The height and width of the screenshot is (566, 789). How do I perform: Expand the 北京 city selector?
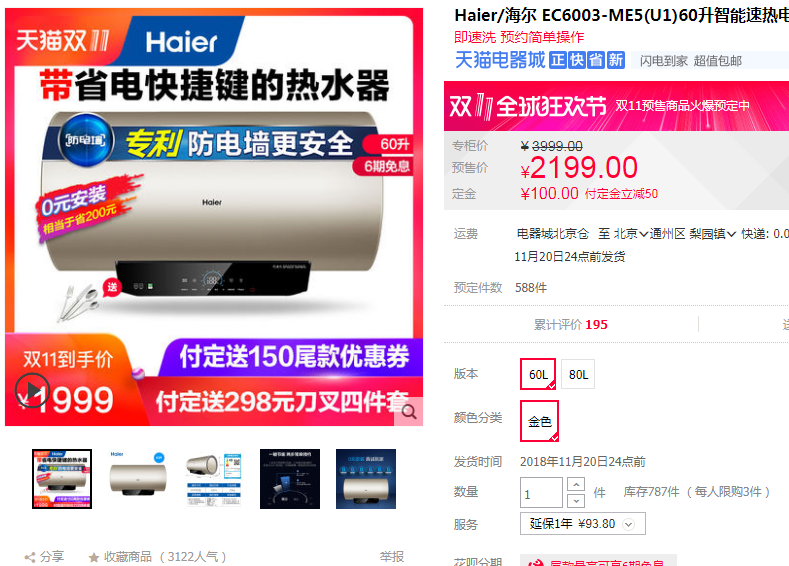630,233
